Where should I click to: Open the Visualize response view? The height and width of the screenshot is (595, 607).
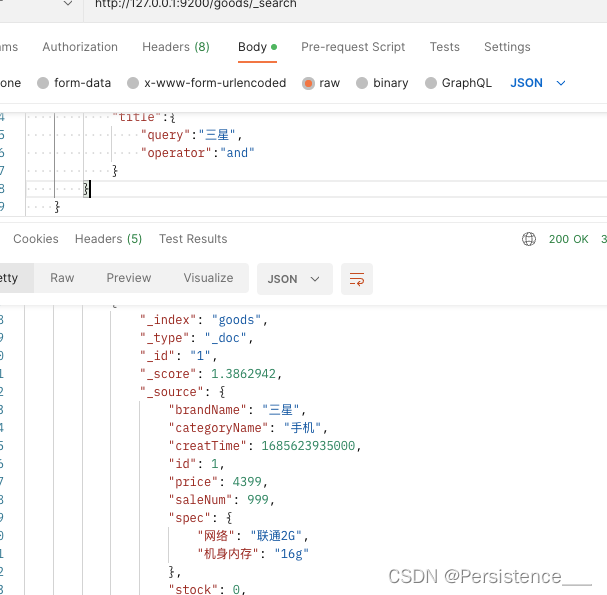point(208,278)
